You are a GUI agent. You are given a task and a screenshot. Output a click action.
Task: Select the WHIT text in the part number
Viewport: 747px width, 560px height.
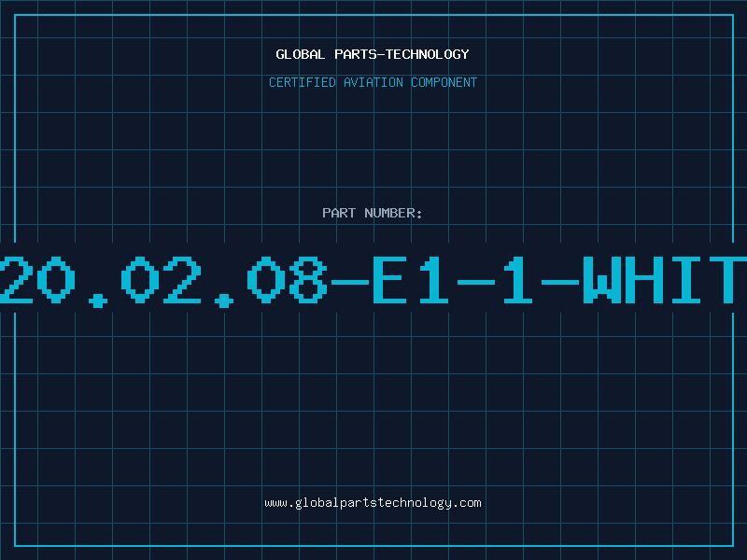point(665,280)
